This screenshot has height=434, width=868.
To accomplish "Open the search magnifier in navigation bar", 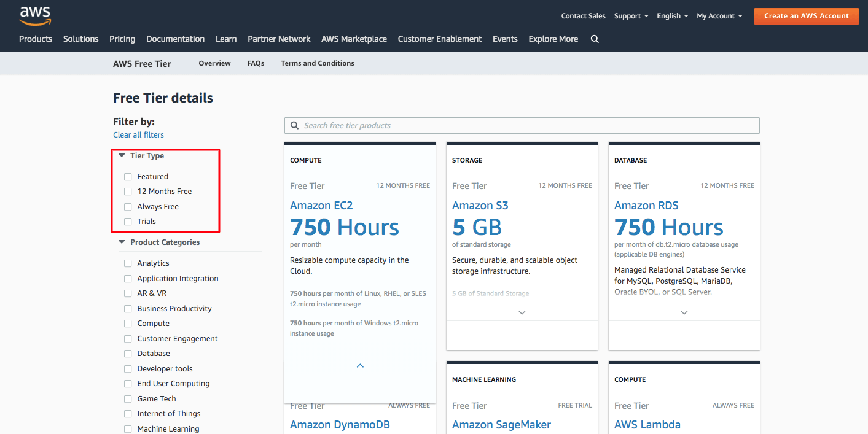I will click(595, 39).
